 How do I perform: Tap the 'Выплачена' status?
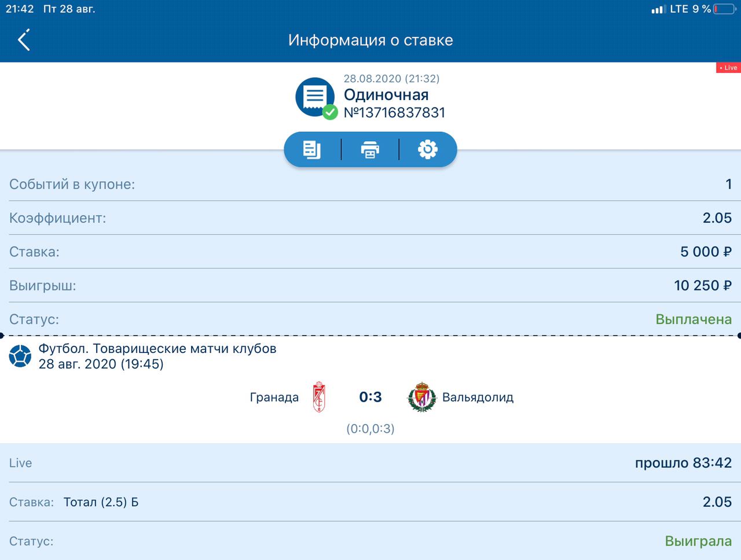coord(694,319)
